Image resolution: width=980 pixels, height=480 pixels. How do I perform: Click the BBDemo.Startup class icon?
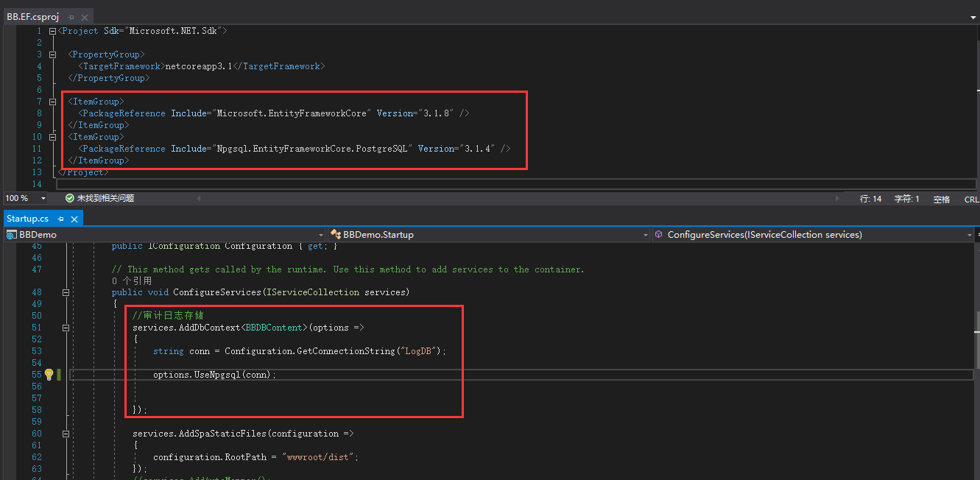pyautogui.click(x=336, y=235)
